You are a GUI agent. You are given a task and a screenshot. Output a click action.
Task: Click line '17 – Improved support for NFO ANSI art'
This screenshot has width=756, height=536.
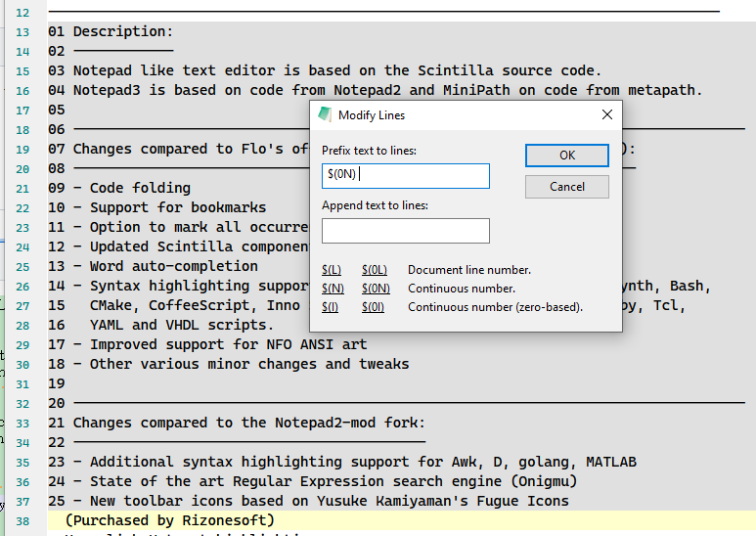pyautogui.click(x=207, y=344)
